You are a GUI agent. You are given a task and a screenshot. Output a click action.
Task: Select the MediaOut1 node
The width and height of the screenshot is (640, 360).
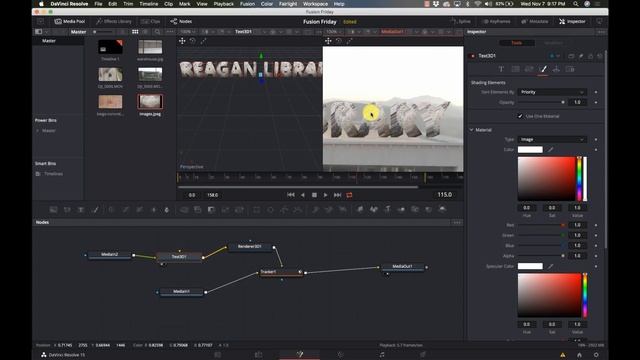pos(402,267)
